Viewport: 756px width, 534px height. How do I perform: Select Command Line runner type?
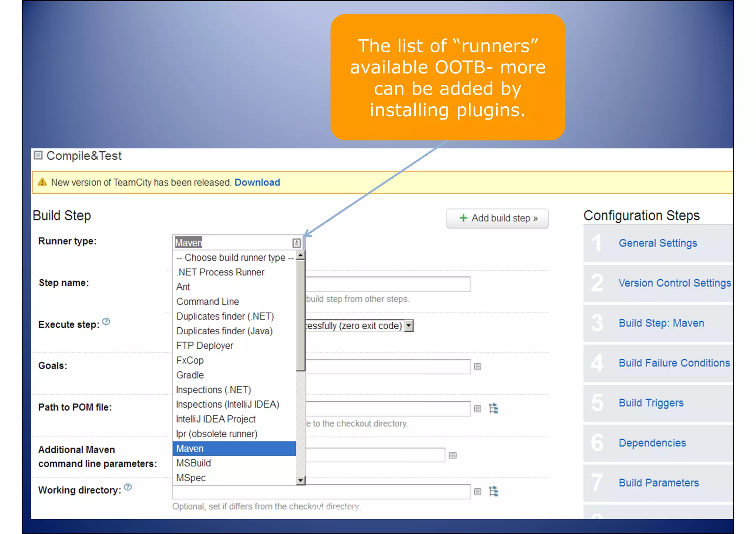coord(234,302)
